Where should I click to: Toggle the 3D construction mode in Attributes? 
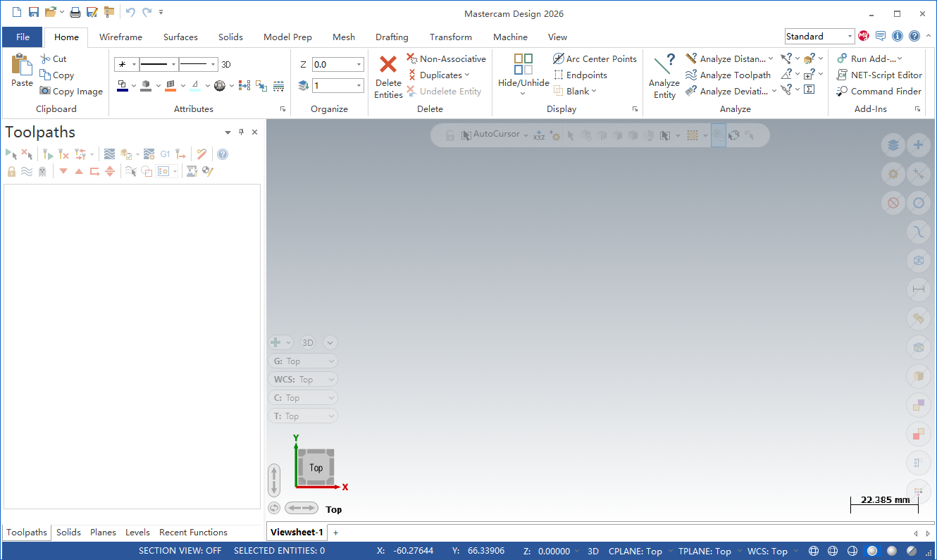pyautogui.click(x=226, y=65)
